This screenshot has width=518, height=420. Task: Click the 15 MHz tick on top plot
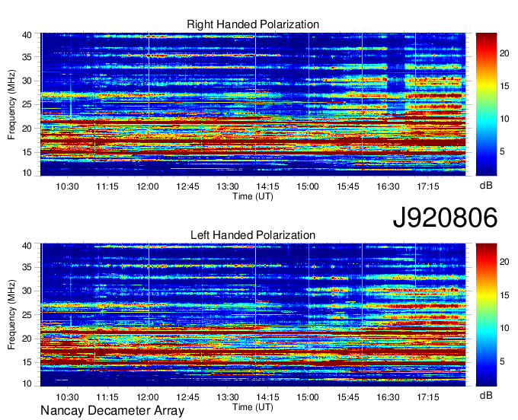27,152
